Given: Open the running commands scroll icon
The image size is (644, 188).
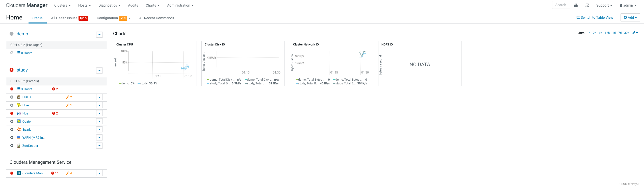Looking at the screenshot, I should 587,5.
